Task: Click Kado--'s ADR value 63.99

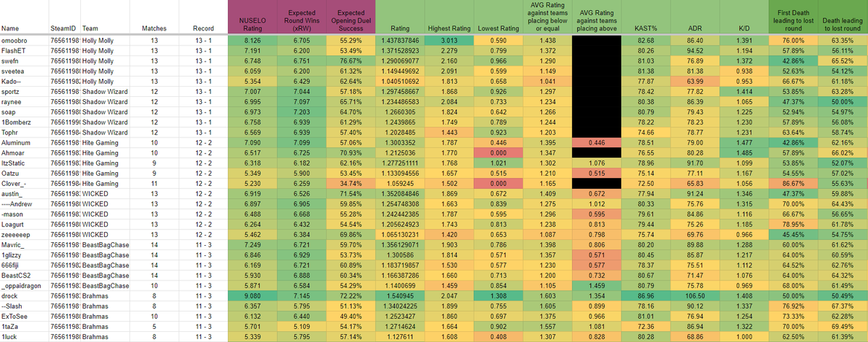Action: coord(695,81)
